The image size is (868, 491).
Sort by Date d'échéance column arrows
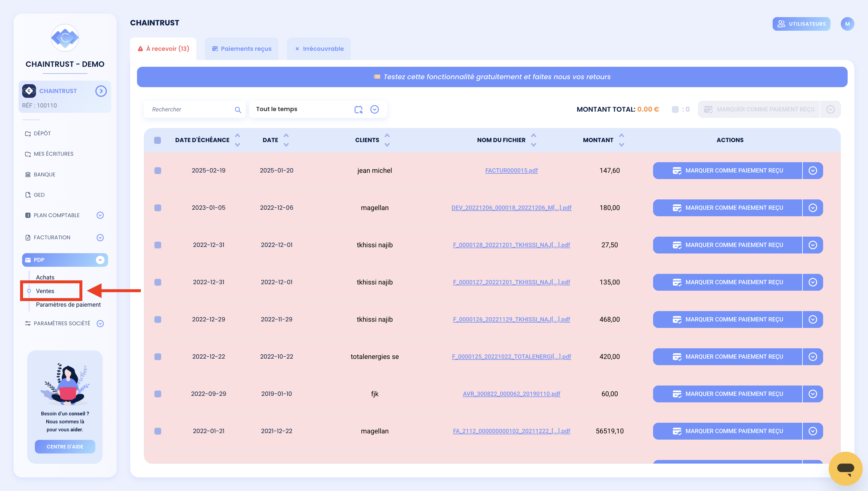point(238,140)
